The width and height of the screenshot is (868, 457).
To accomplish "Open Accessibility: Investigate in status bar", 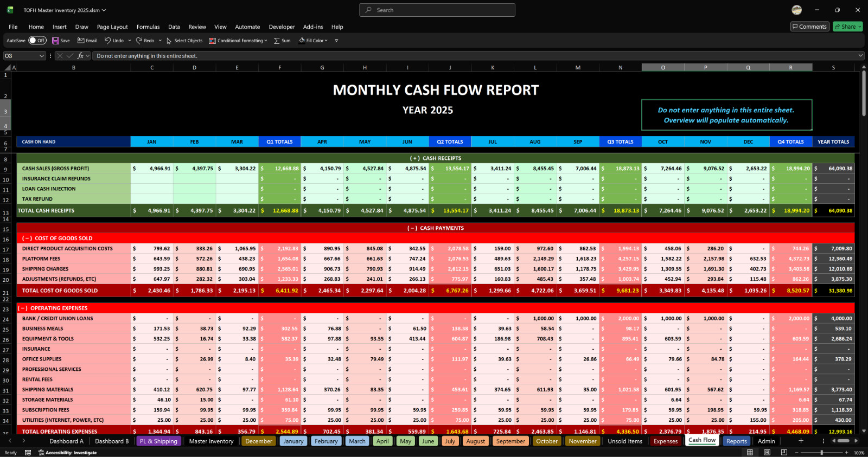I will 68,453.
